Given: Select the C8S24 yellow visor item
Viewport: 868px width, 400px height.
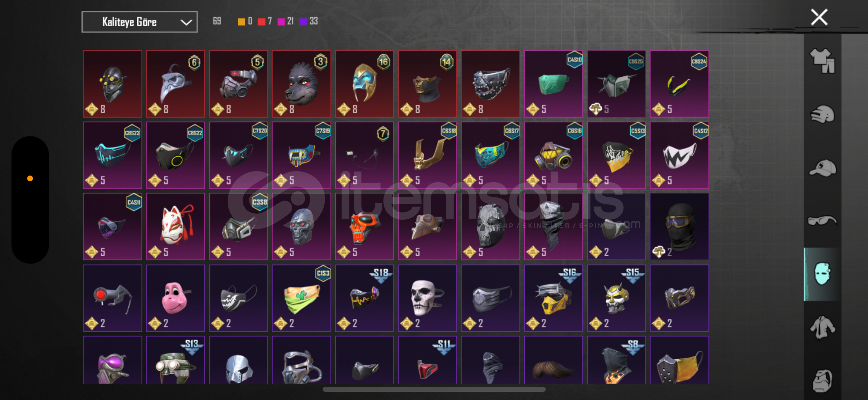Looking at the screenshot, I should (x=680, y=84).
